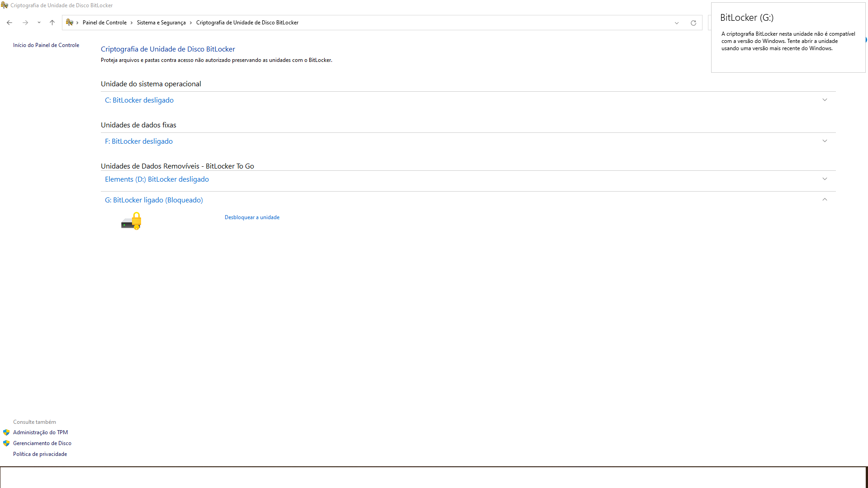Click shield icon beside Administração do TPM
This screenshot has width=868, height=488.
6,432
